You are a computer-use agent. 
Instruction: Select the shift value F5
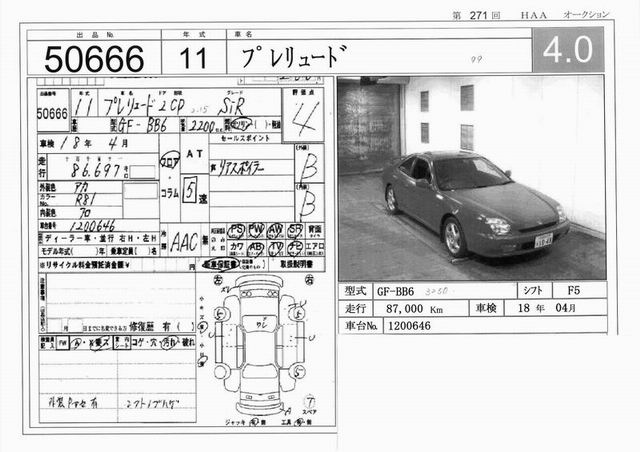click(573, 291)
